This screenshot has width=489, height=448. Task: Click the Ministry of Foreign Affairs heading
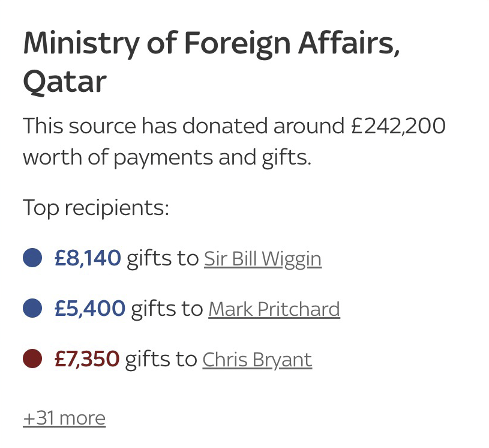click(211, 44)
